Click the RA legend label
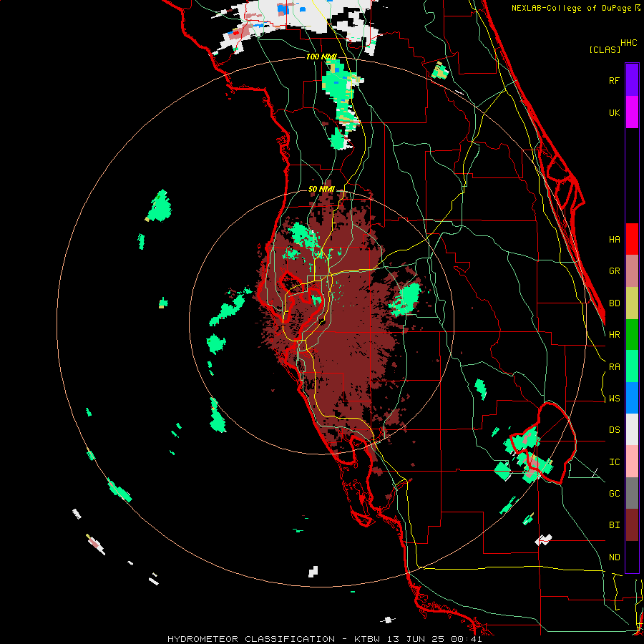644x644 pixels. pos(614,367)
